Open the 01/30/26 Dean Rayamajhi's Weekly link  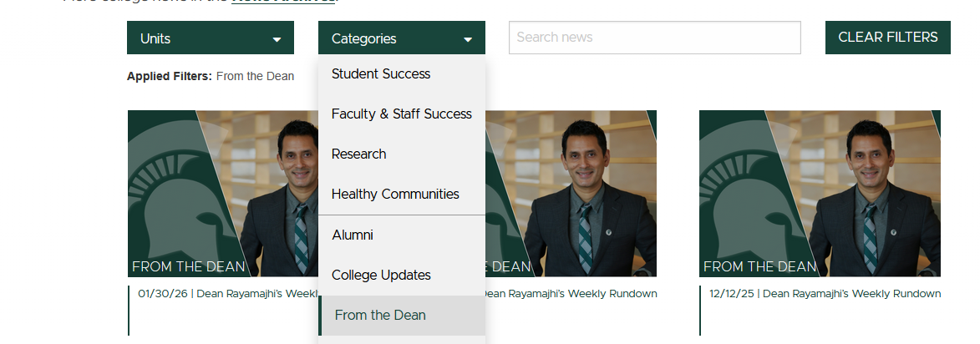227,294
